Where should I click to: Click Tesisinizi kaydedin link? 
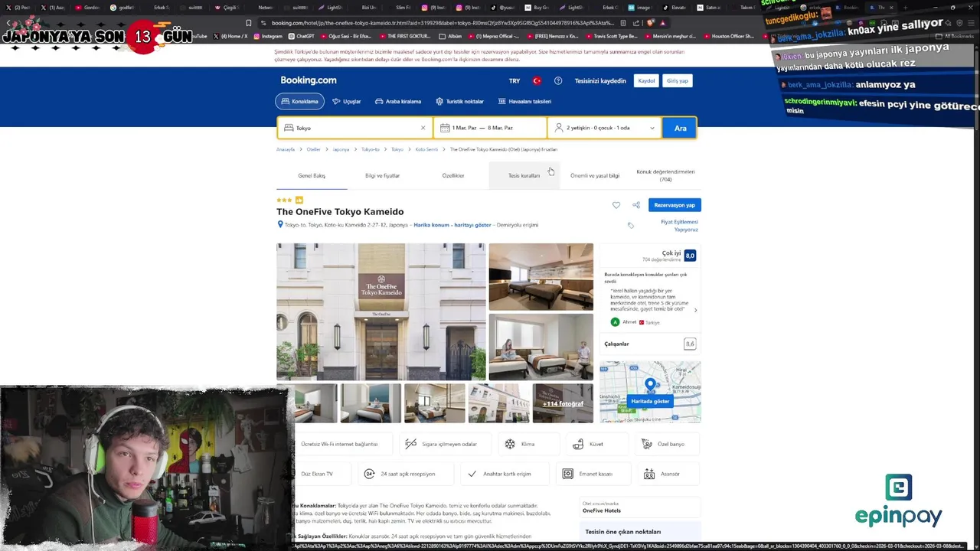tap(600, 81)
